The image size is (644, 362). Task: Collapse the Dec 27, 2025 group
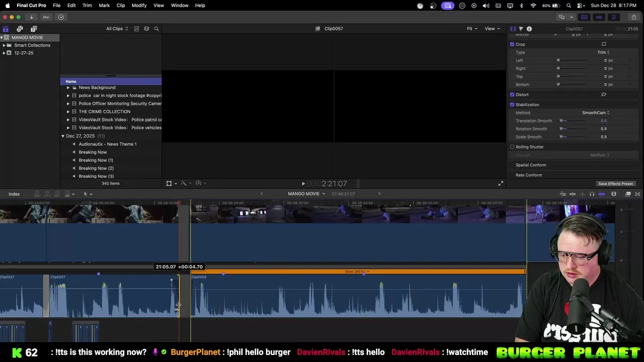pos(63,136)
